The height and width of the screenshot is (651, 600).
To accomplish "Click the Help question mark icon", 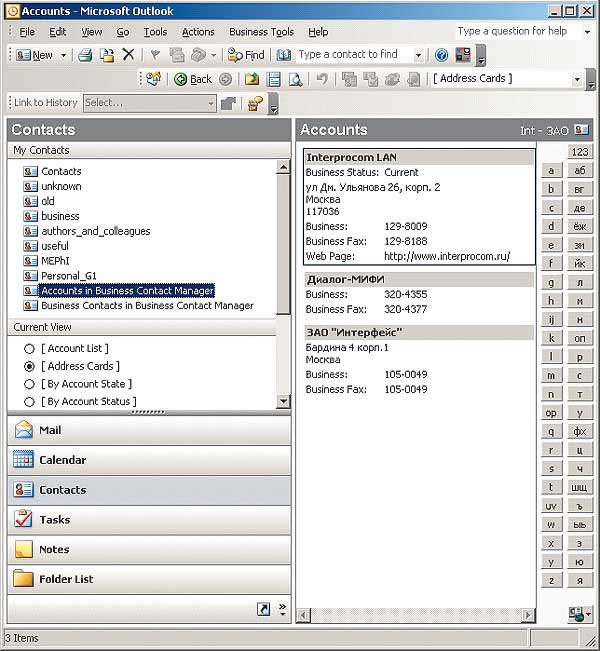I will tap(441, 55).
